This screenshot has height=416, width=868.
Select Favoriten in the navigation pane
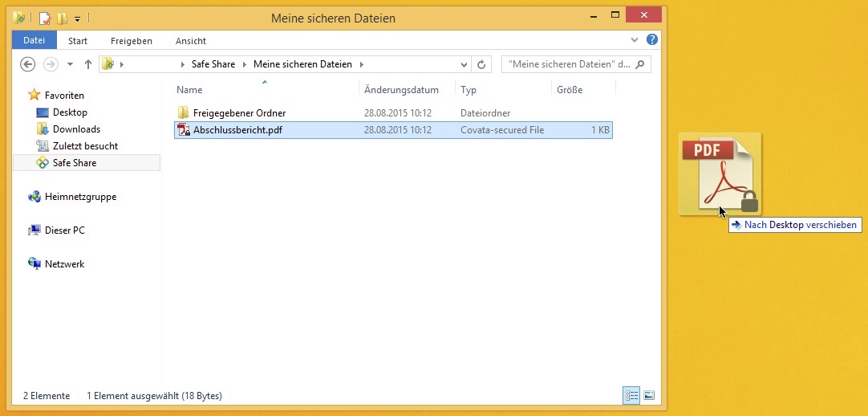64,96
